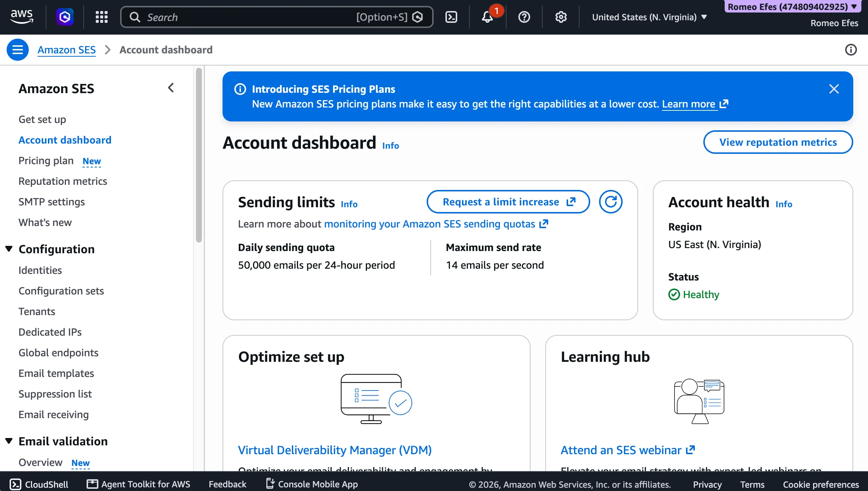Open Virtual Deliverability Manager (VDM) link
Viewport: 868px width, 491px height.
(x=335, y=450)
